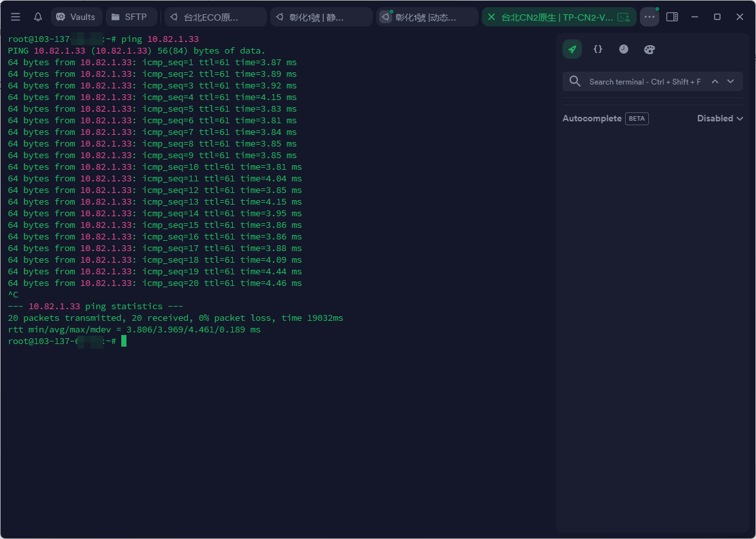
Task: Open the snippets curly braces panel
Action: point(598,49)
